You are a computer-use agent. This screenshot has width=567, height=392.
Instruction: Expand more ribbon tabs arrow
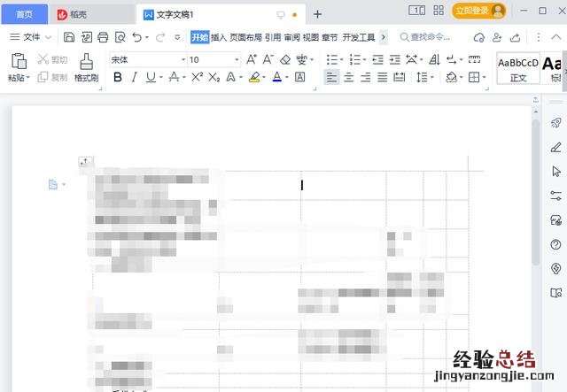384,37
